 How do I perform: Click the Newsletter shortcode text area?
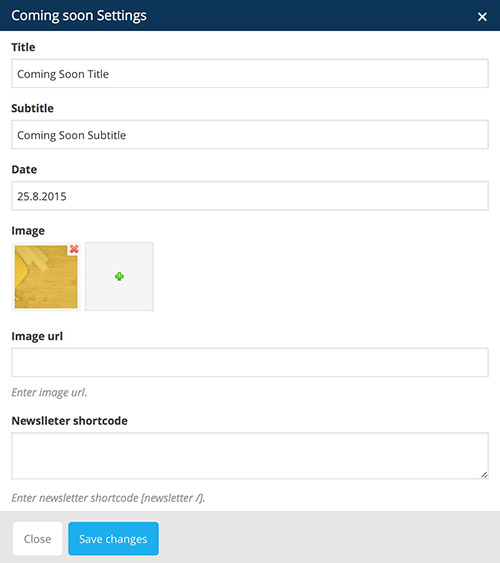click(x=250, y=456)
